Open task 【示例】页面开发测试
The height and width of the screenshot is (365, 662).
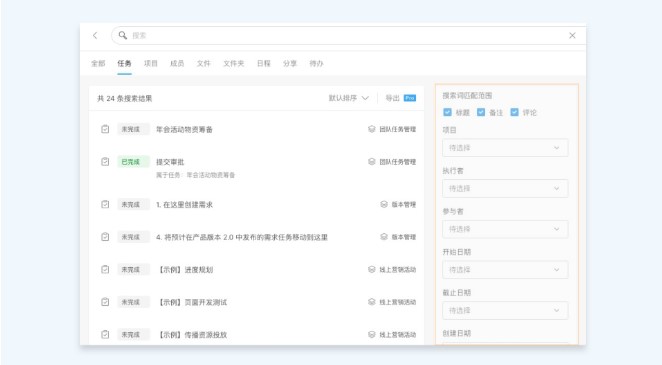click(x=193, y=302)
